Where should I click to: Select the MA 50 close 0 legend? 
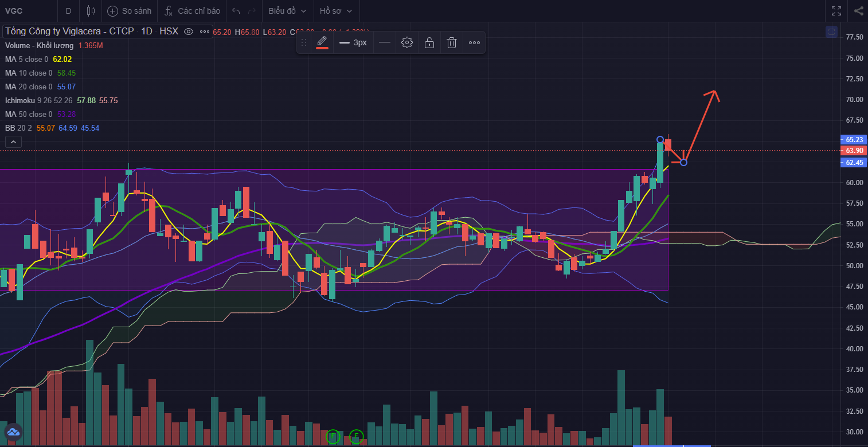[x=29, y=114]
